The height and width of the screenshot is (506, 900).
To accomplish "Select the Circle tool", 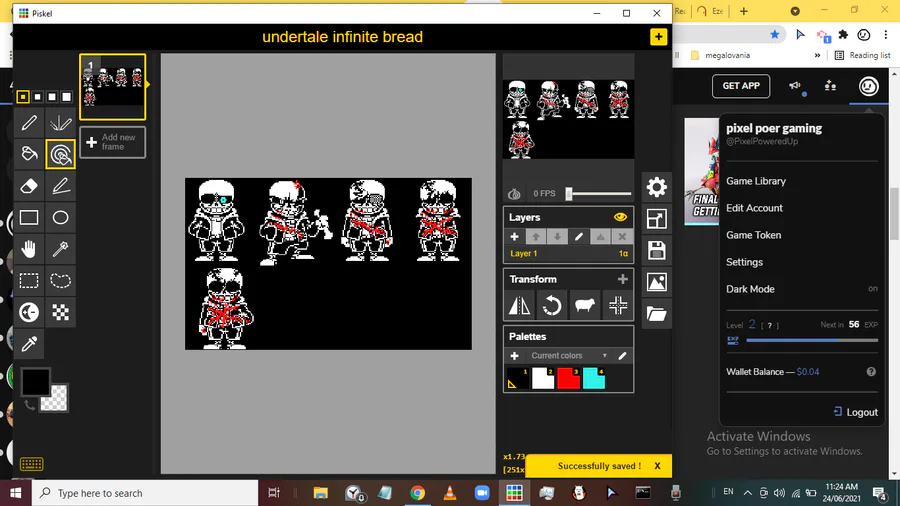I will [x=60, y=217].
